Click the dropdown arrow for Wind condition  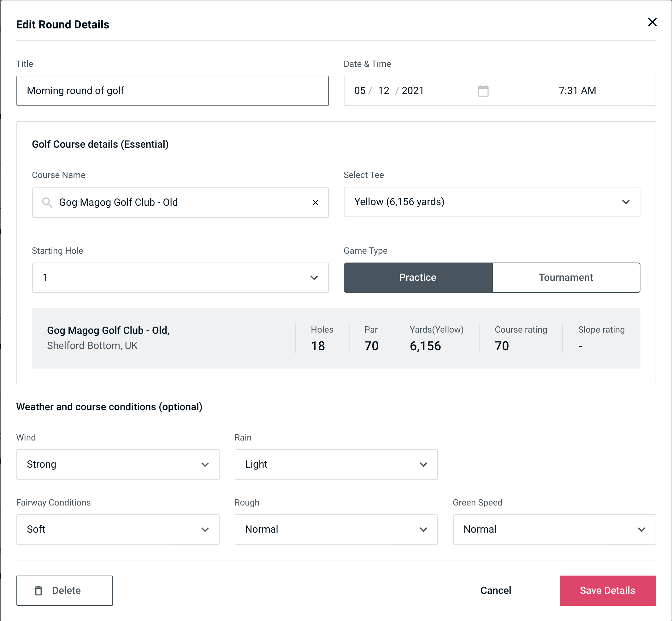point(206,465)
